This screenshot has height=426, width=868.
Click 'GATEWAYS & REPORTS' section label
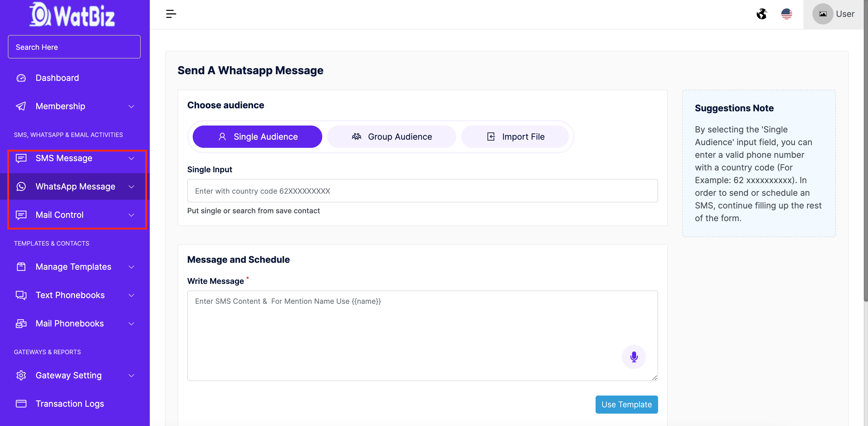pyautogui.click(x=47, y=352)
